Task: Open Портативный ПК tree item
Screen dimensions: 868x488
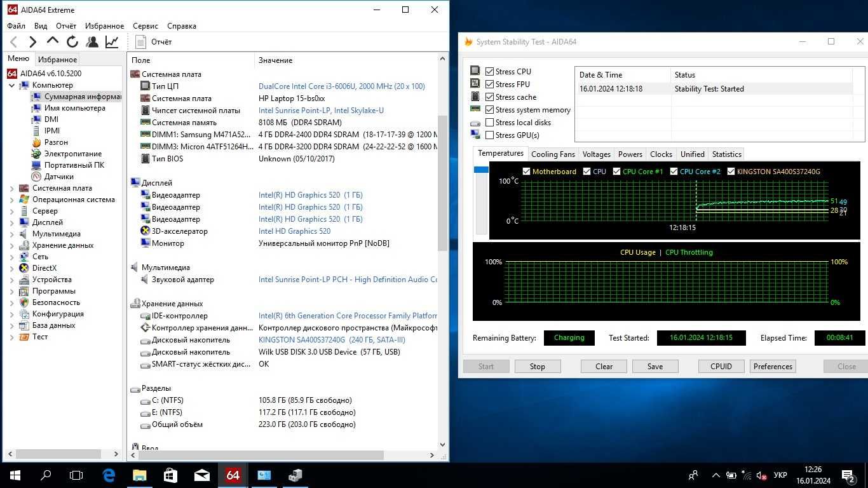Action: (68, 165)
